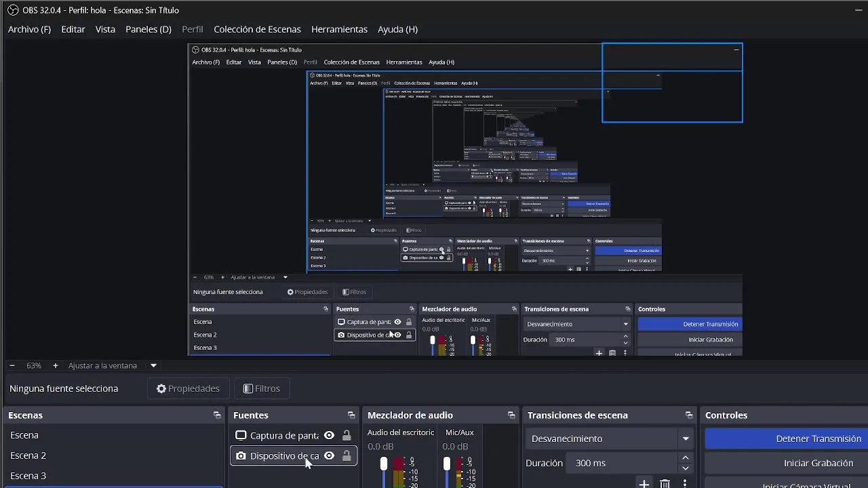Hide the main Captura de pantalla source (eye)
The image size is (868, 488).
pyautogui.click(x=329, y=436)
